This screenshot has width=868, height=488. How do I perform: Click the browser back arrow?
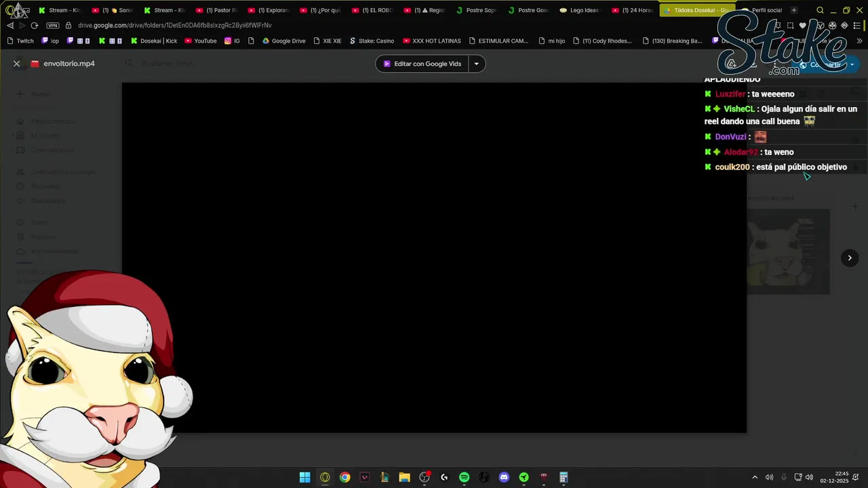tap(10, 25)
